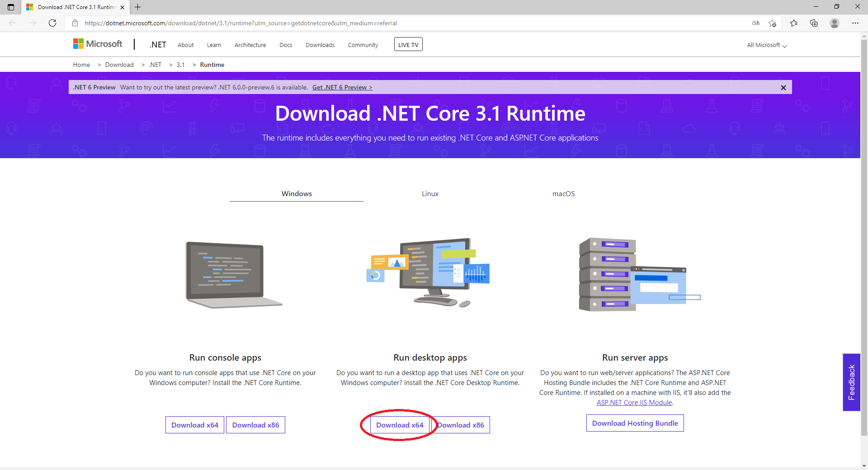868x470 pixels.
Task: Open the ASP.NET Core IIS Module link
Action: point(634,403)
